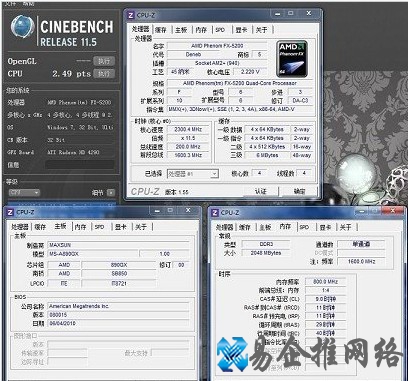Viewport: 408px width, 381px height.
Task: Open SPD tab in the CPU-Z memory window
Action: click(304, 227)
